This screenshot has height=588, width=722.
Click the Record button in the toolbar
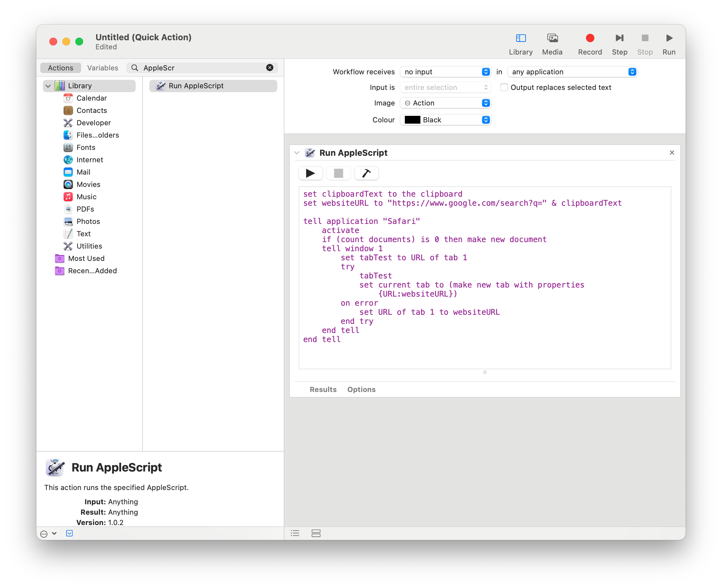(590, 38)
